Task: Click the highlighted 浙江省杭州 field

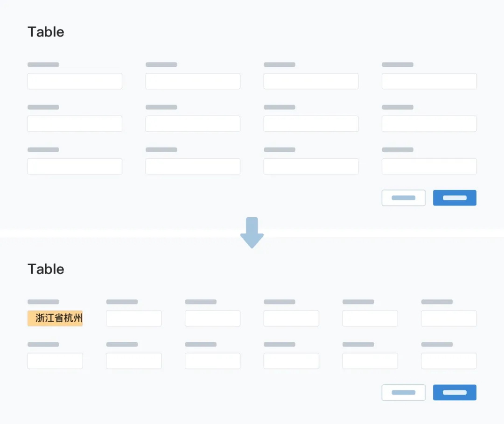Action: point(55,318)
